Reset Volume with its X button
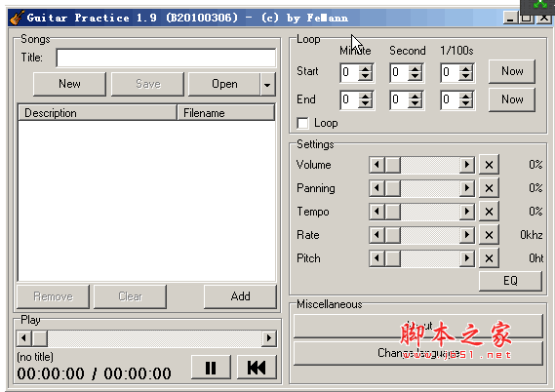Image resolution: width=555 pixels, height=392 pixels. pos(489,165)
